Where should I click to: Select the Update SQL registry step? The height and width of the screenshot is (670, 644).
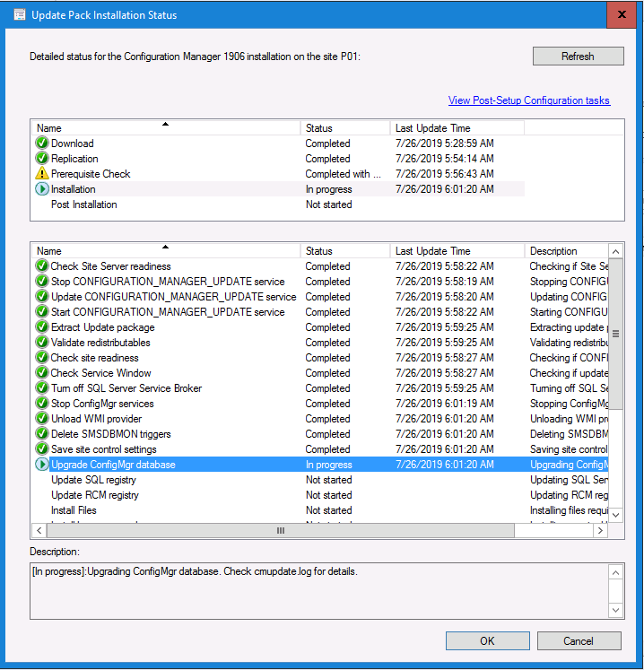click(319, 480)
